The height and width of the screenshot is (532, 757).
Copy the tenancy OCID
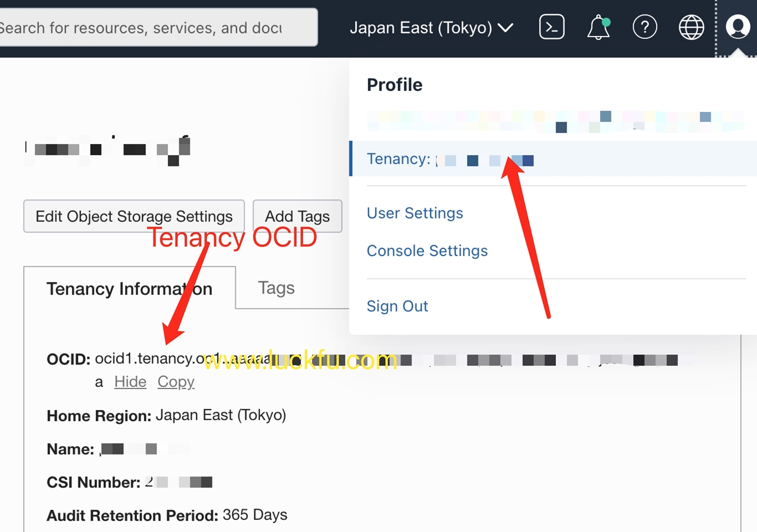[176, 382]
